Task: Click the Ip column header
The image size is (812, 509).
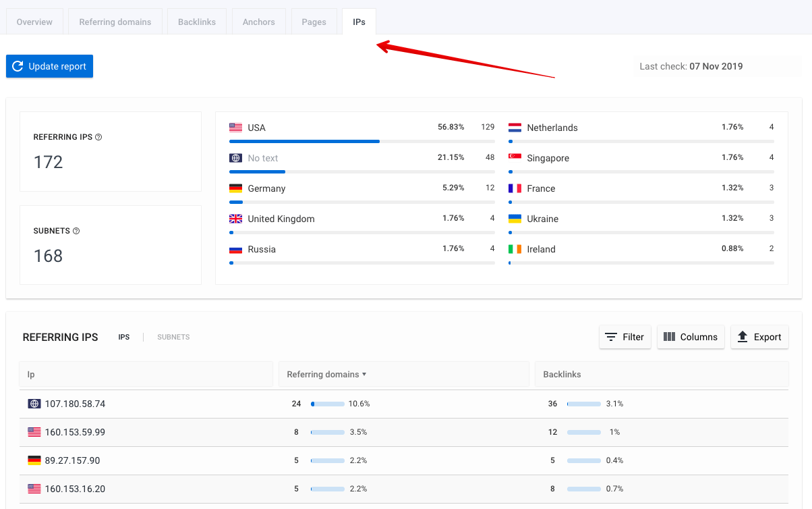Action: (146, 374)
